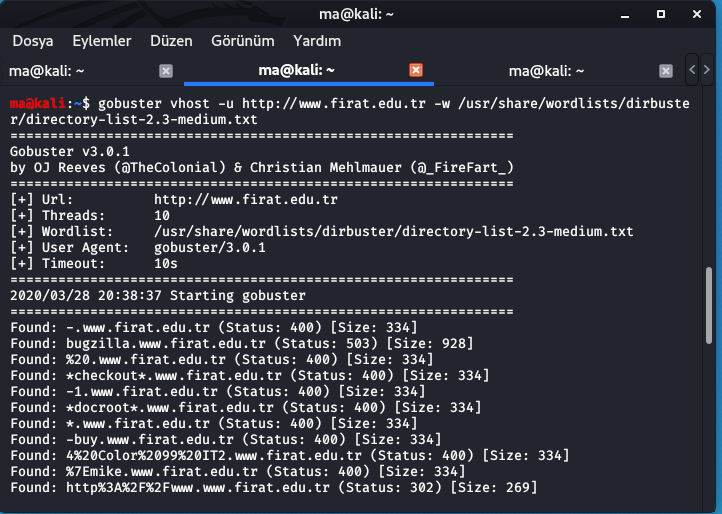Viewport: 722px width, 514px height.
Task: Select the active middle ma@kali tab
Action: 297,70
